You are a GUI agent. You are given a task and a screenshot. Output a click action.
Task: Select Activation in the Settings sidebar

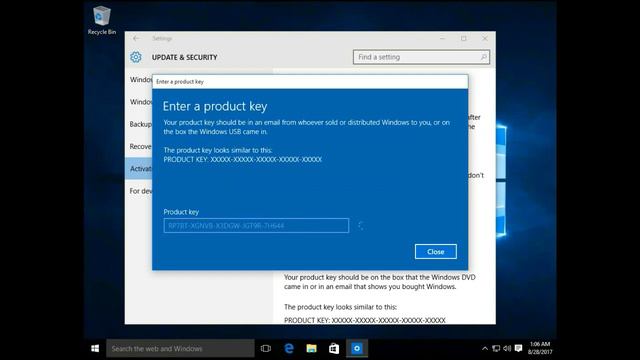pos(139,169)
